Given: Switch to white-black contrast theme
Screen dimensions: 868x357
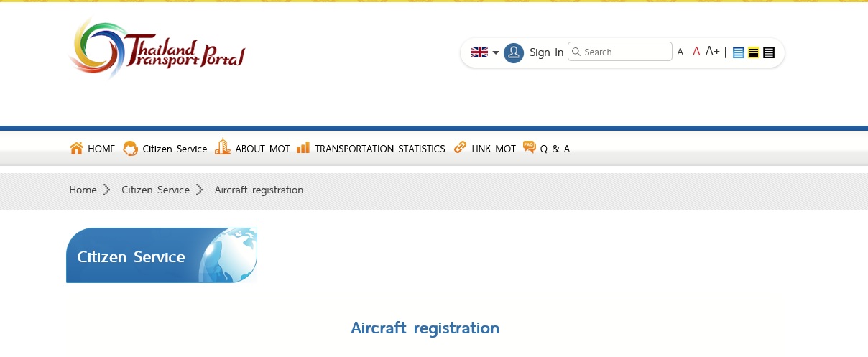Looking at the screenshot, I should point(769,52).
